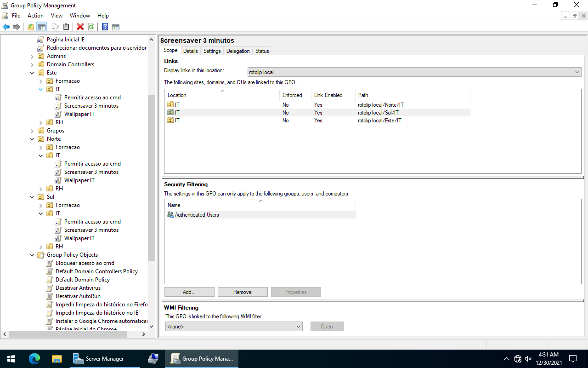Open Help via blue question mark icon
Screen dimensions: 588x368
[x=105, y=27]
